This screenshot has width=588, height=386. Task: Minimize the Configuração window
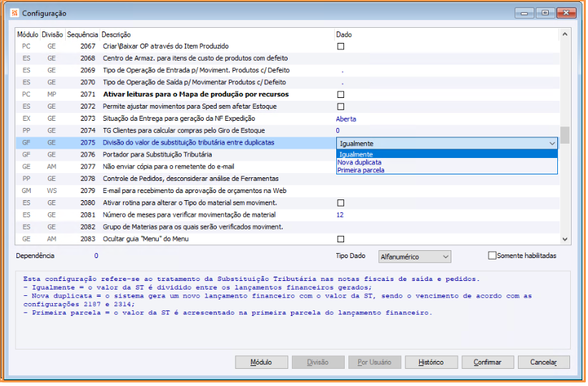[526, 13]
